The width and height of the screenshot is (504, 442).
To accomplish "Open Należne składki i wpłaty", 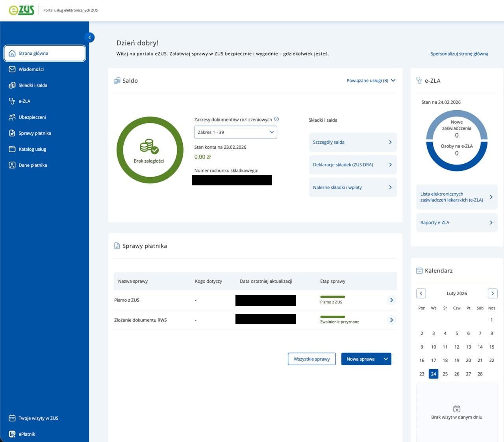I will (x=352, y=187).
